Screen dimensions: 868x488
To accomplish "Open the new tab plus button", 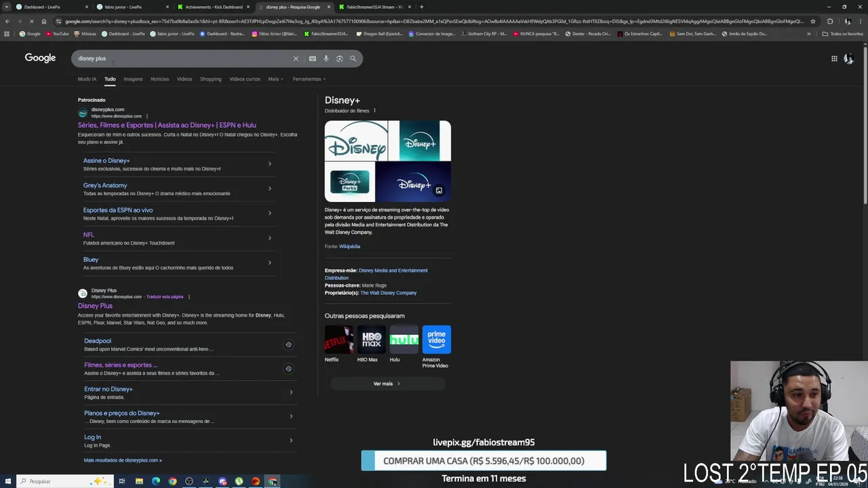I will coord(422,7).
